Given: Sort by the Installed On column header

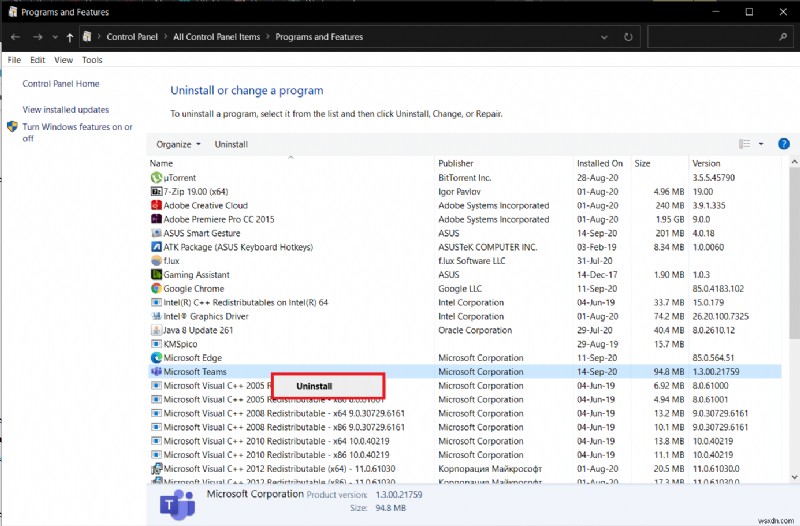Looking at the screenshot, I should [599, 163].
